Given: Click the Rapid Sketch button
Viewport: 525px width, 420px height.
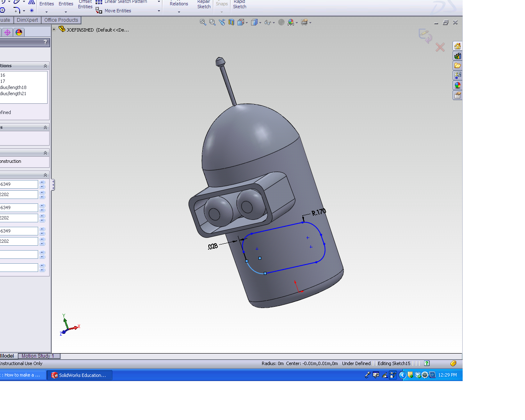Looking at the screenshot, I should coord(240,4).
